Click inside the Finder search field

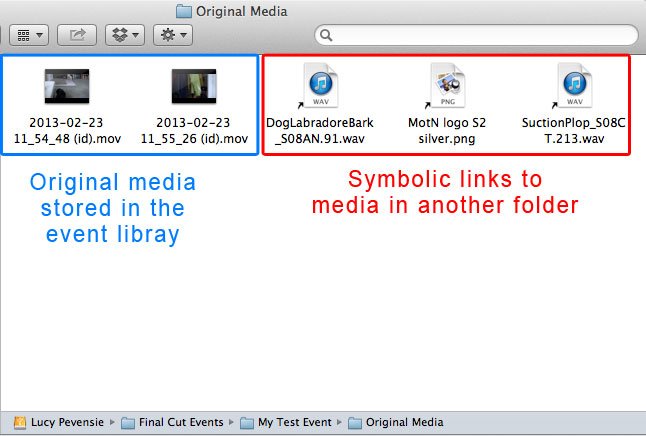click(x=476, y=35)
